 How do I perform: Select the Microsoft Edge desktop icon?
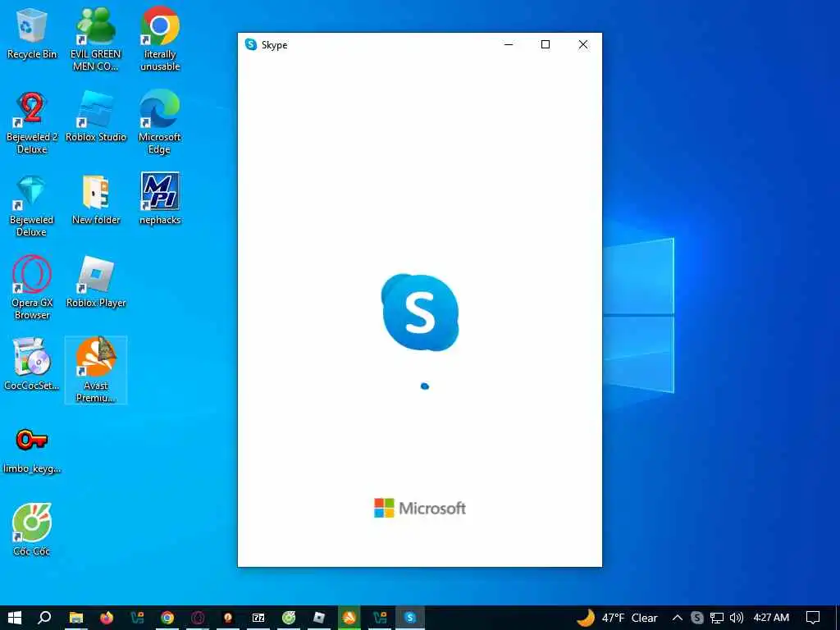pos(160,123)
